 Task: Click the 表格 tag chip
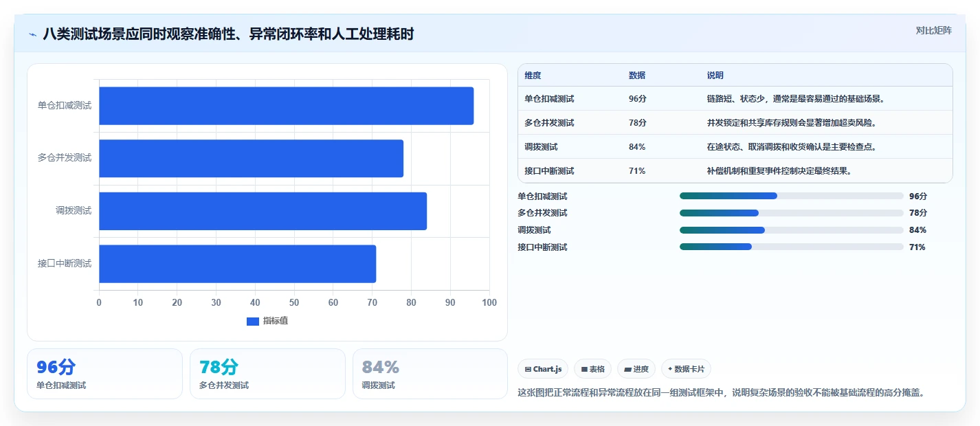(x=593, y=369)
